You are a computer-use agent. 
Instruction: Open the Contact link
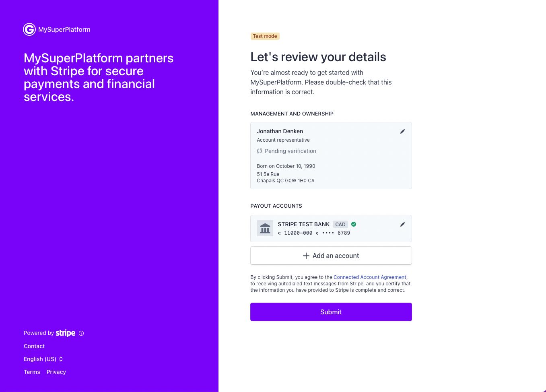(34, 346)
